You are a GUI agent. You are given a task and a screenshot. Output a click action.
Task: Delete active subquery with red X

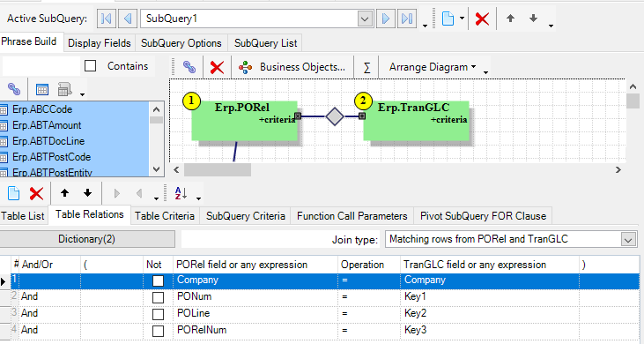point(482,19)
